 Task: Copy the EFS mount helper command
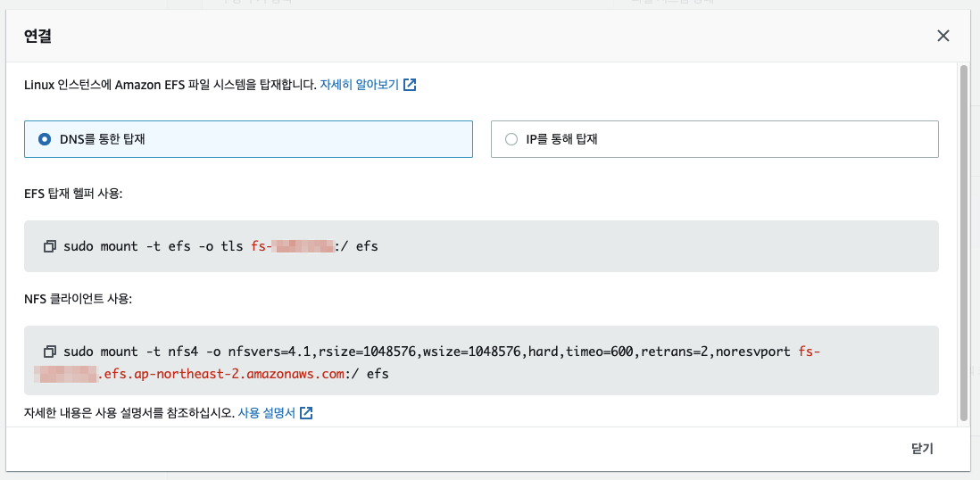(50, 246)
